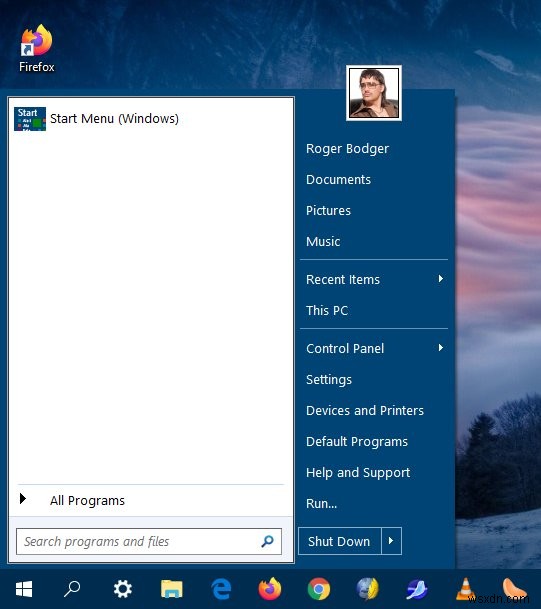
Task: Open the Pictures folder
Action: click(328, 211)
